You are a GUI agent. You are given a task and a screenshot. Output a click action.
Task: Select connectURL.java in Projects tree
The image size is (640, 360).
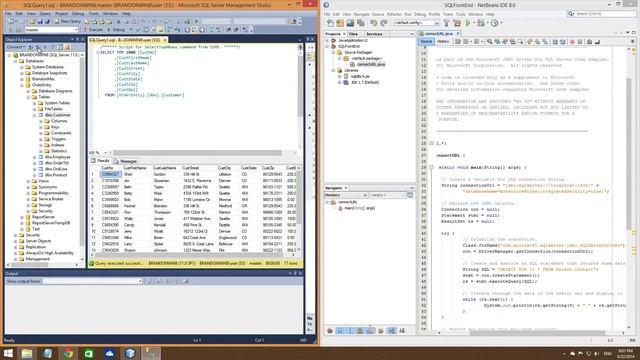point(371,64)
